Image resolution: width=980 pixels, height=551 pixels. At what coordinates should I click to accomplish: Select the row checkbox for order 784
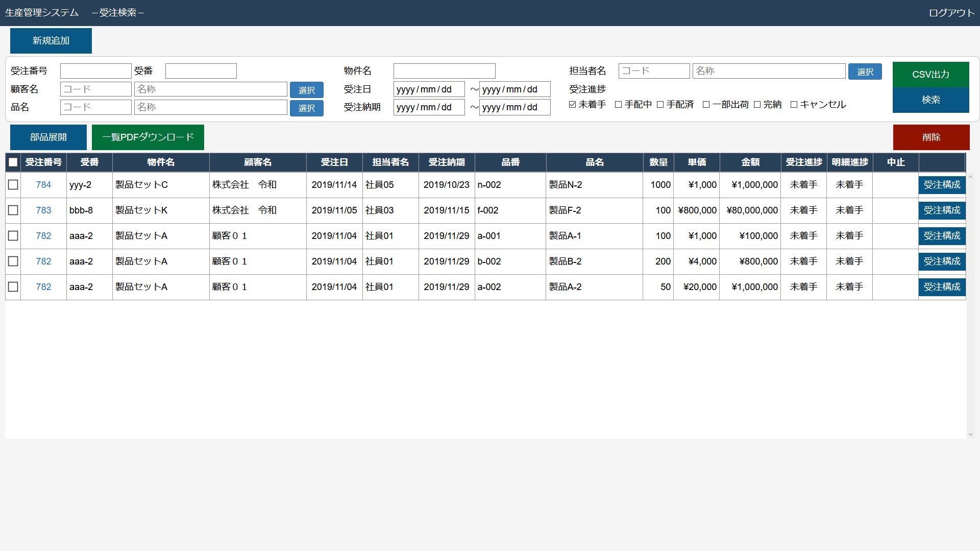click(13, 185)
